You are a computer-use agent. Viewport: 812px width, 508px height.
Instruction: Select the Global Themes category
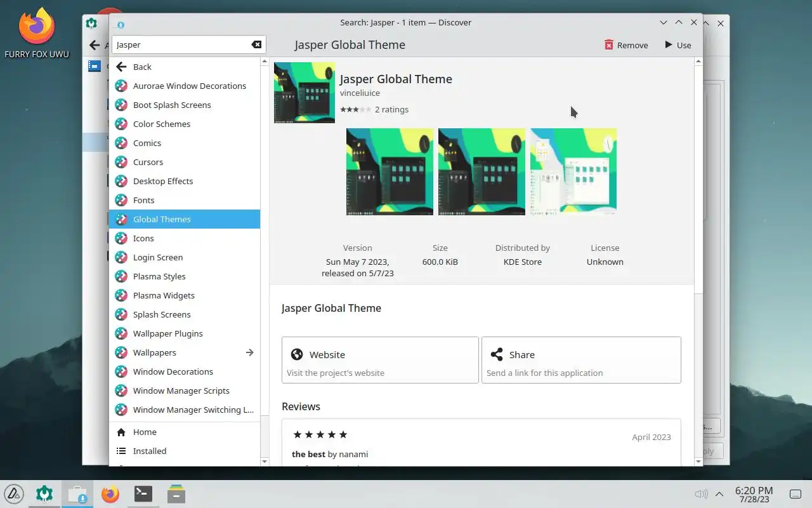coord(185,219)
